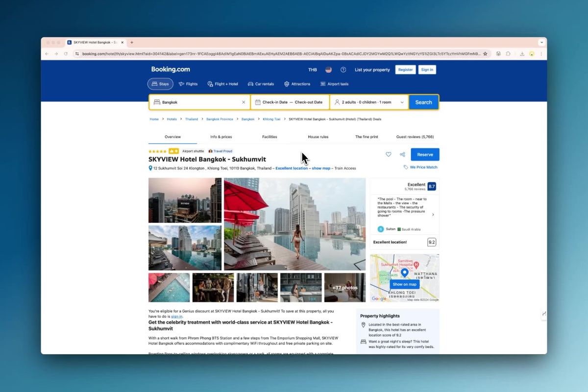
Task: Select the Stays tab
Action: [160, 84]
